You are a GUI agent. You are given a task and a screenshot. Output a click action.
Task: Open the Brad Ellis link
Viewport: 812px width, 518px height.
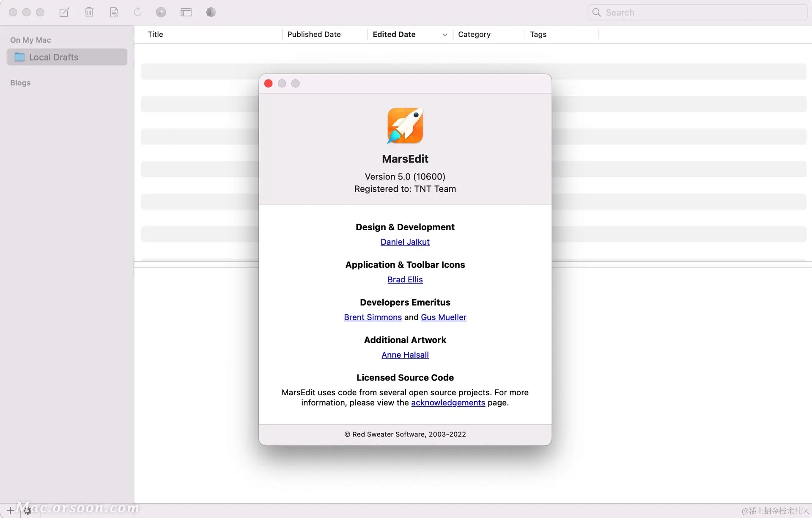pos(405,280)
